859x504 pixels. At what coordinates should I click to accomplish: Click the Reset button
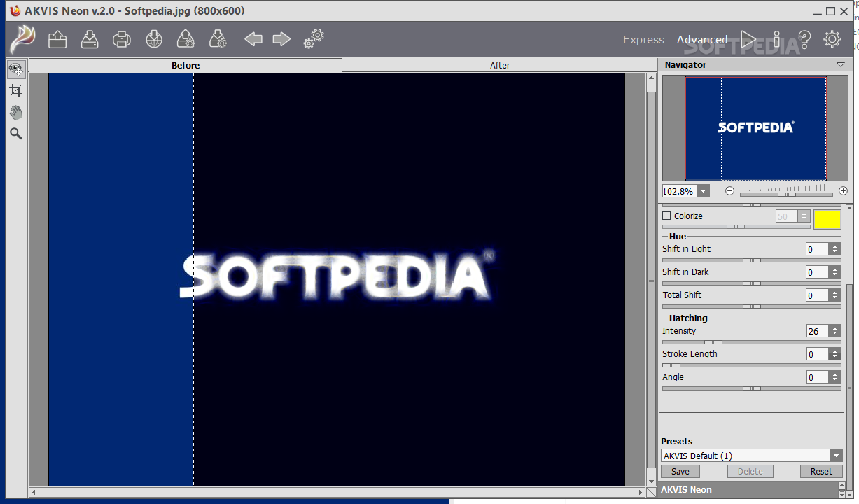[x=821, y=471]
